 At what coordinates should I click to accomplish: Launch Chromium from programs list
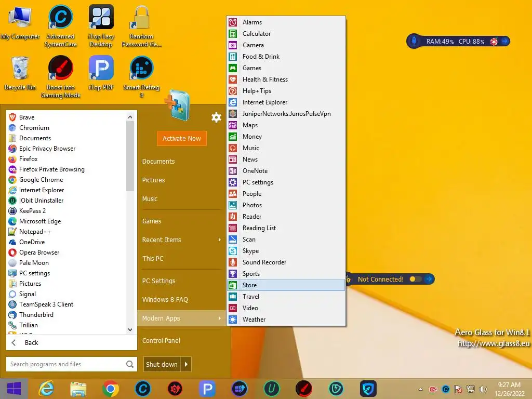pyautogui.click(x=66, y=128)
